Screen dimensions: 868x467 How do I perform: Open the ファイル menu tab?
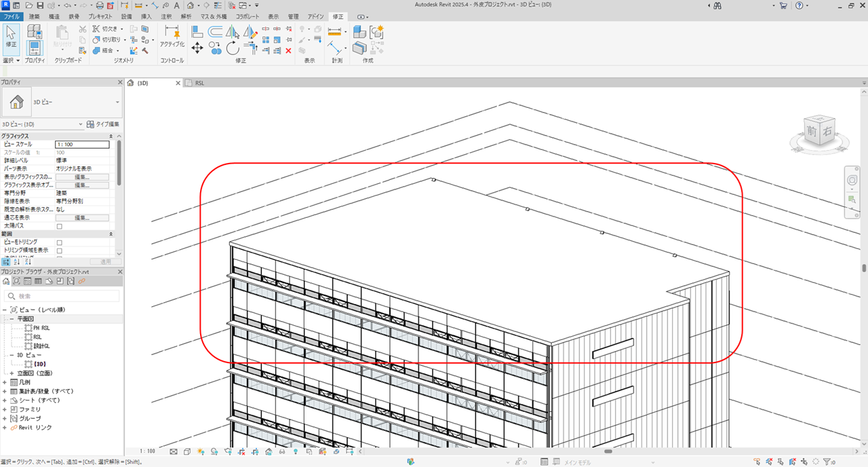[13, 16]
